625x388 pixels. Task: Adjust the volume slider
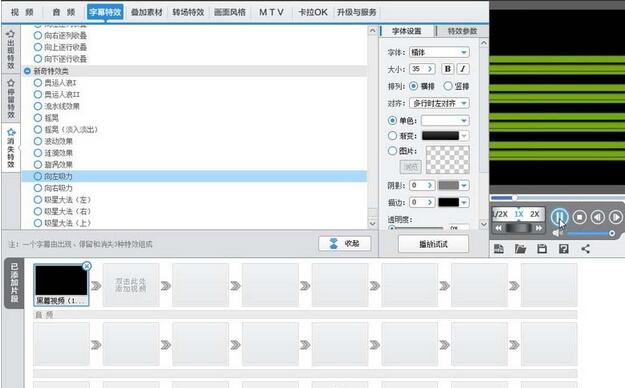click(x=591, y=233)
